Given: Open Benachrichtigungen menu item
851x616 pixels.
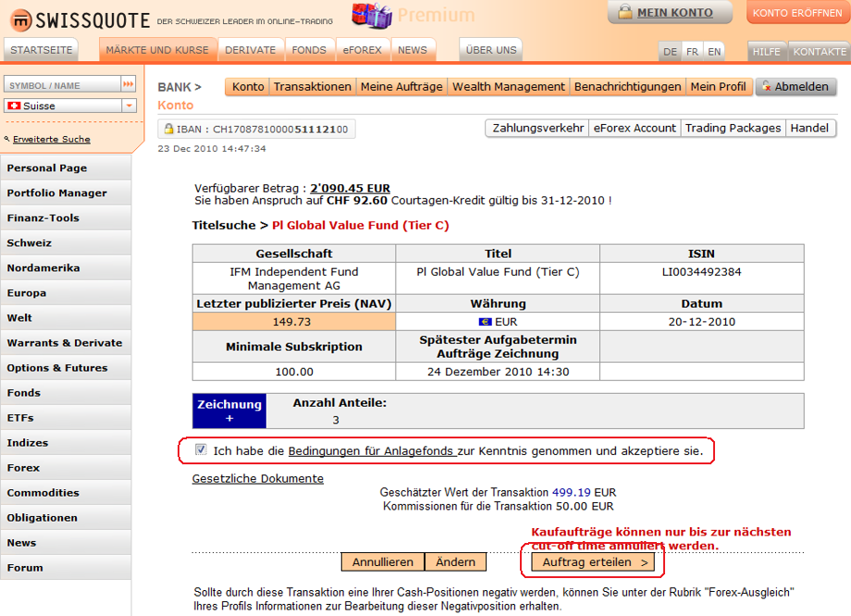Looking at the screenshot, I should click(627, 87).
